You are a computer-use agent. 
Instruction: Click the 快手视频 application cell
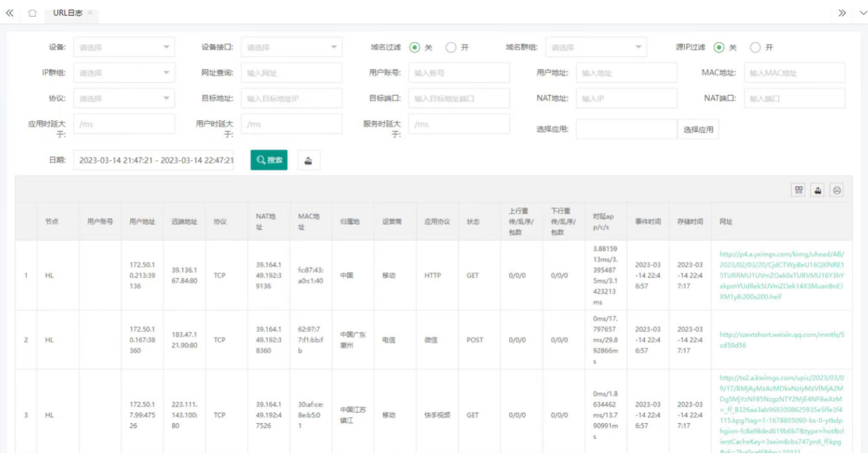[x=437, y=415]
